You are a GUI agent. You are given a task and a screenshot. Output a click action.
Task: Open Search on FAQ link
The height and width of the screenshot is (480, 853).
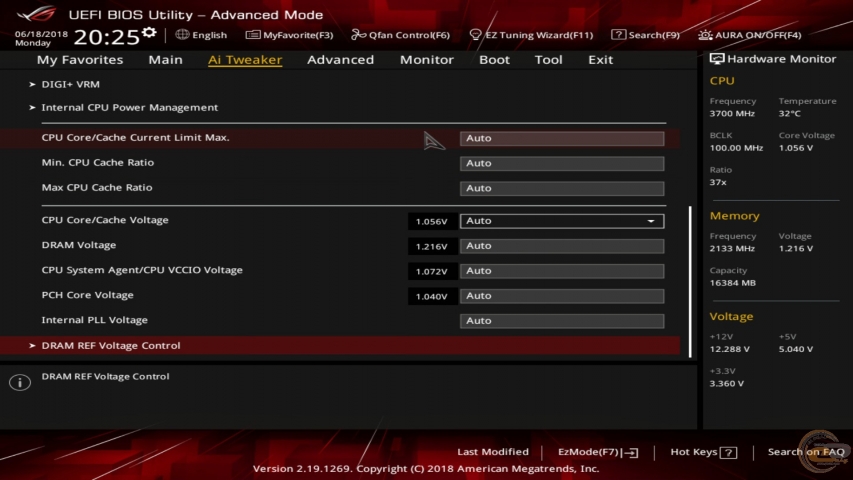pos(806,452)
